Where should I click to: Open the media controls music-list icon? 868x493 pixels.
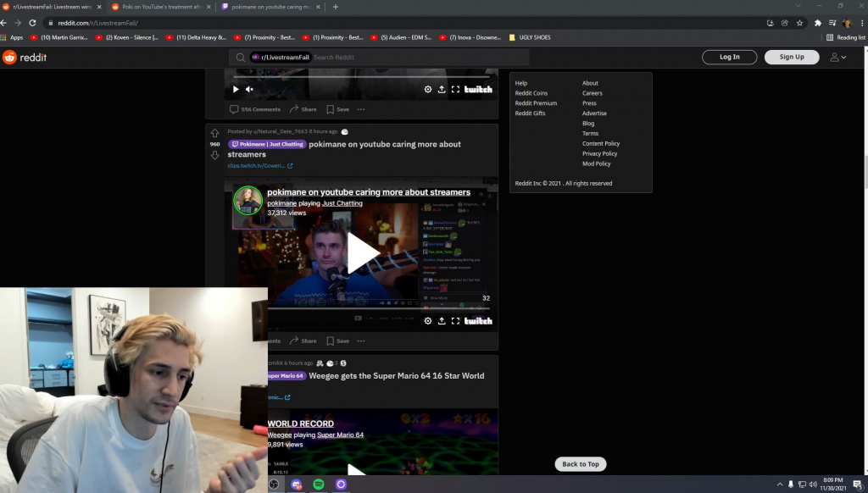(832, 23)
